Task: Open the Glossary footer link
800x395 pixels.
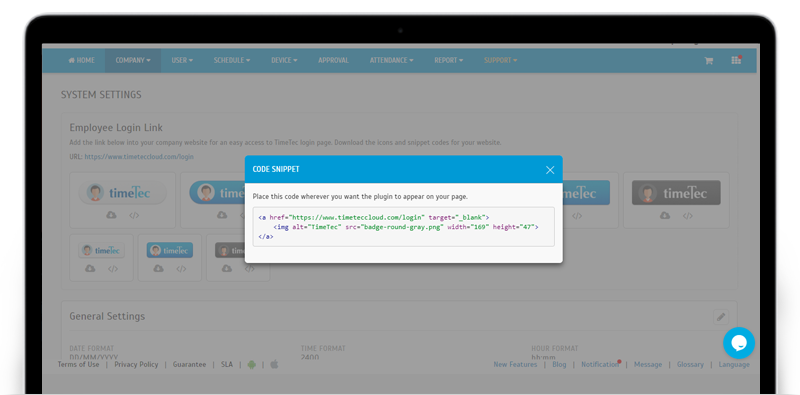Action: point(690,364)
